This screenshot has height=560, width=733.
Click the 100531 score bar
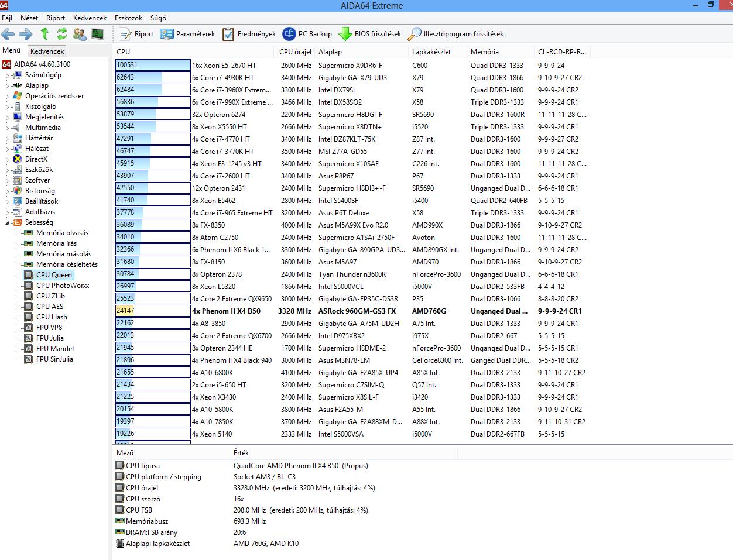pos(153,66)
